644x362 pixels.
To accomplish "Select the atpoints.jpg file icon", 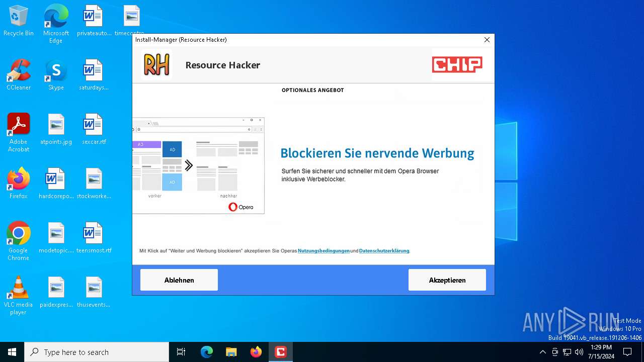I will [56, 130].
